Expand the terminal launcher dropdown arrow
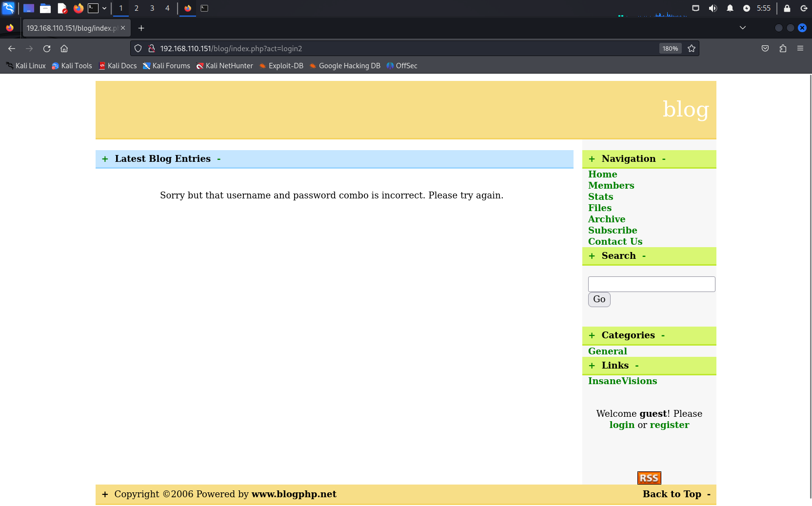This screenshot has width=812, height=506. click(104, 8)
